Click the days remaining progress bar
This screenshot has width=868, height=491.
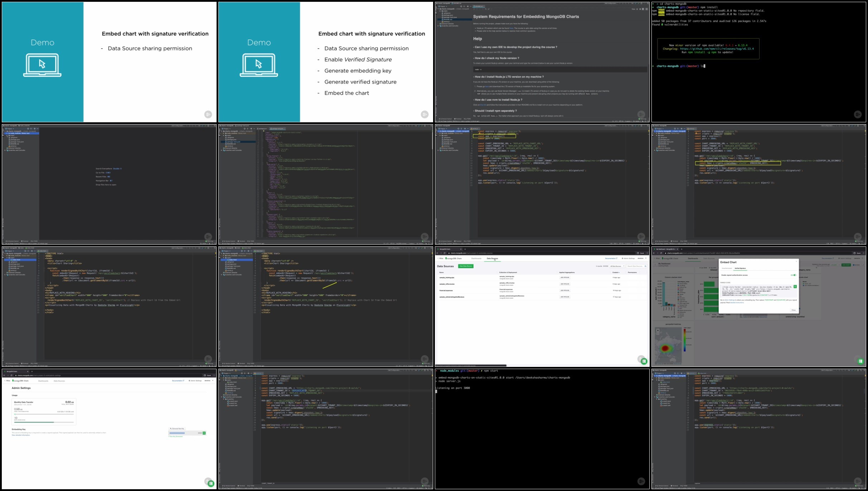point(44,422)
